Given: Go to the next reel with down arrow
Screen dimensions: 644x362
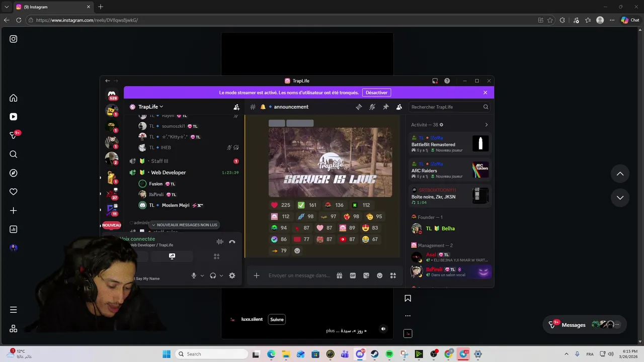Looking at the screenshot, I should pyautogui.click(x=620, y=198).
